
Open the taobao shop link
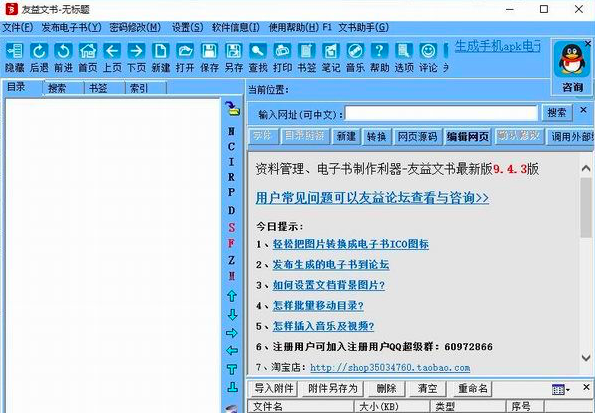pyautogui.click(x=390, y=367)
